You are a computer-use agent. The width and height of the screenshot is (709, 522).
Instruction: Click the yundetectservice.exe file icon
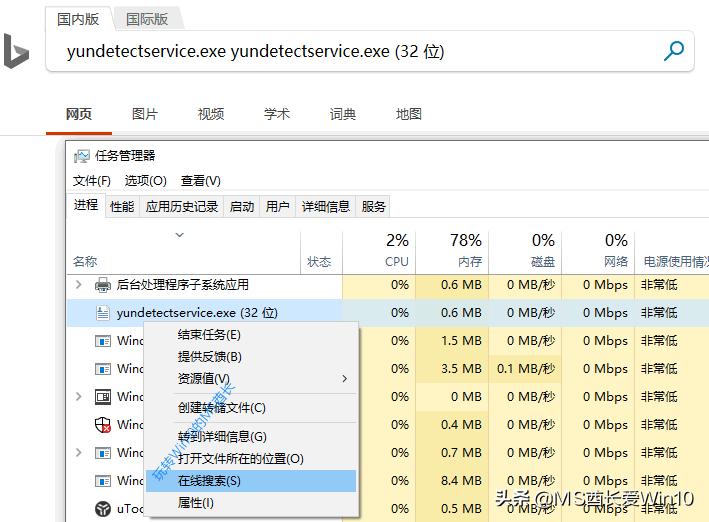click(103, 313)
